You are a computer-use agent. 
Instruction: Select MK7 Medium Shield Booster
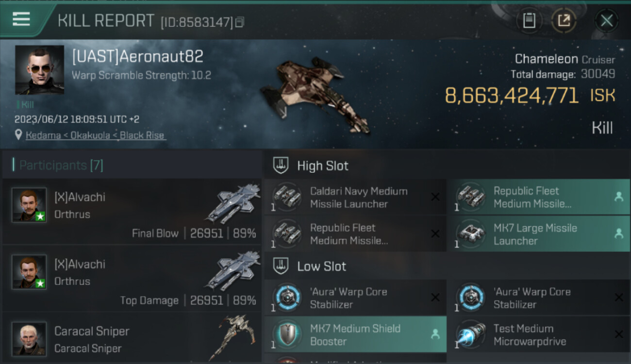point(355,334)
